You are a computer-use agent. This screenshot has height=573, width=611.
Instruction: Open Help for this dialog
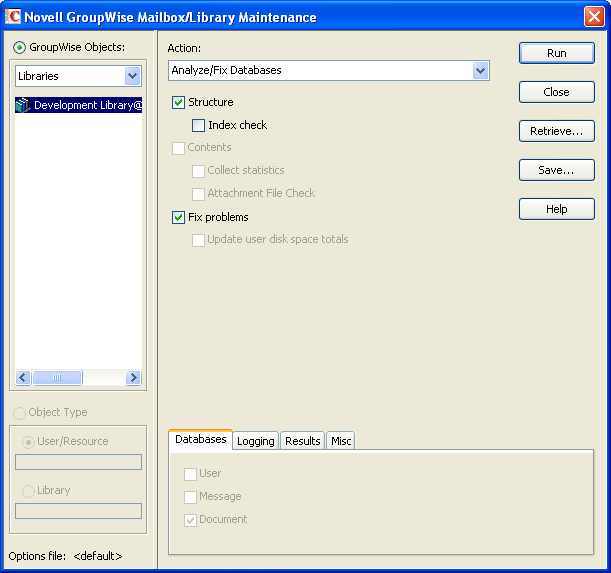tap(556, 209)
